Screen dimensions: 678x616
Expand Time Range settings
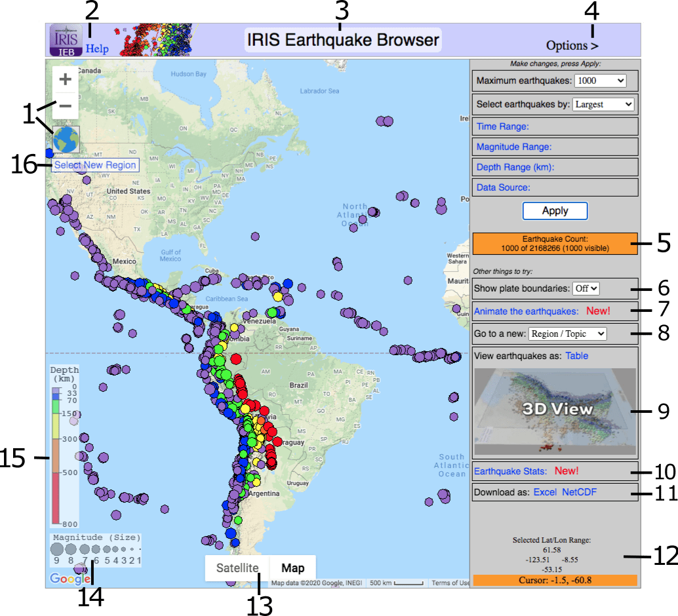click(x=502, y=126)
